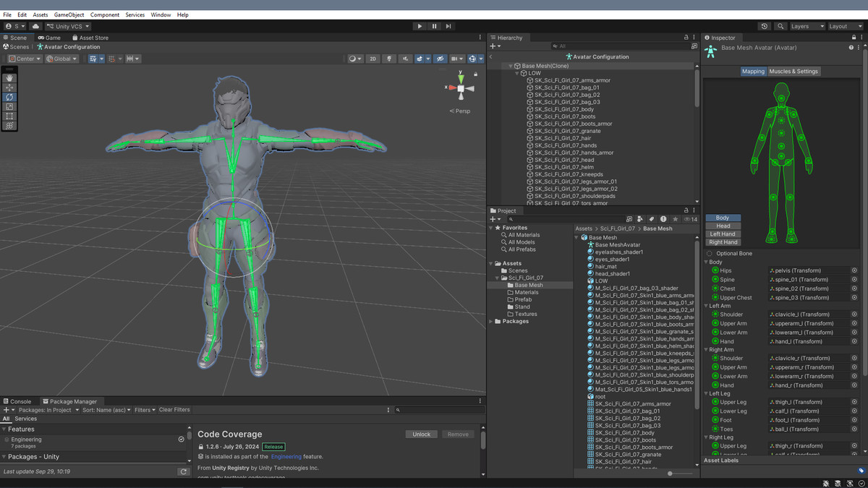This screenshot has width=868, height=488.
Task: Select the Head body-part button
Action: point(723,226)
